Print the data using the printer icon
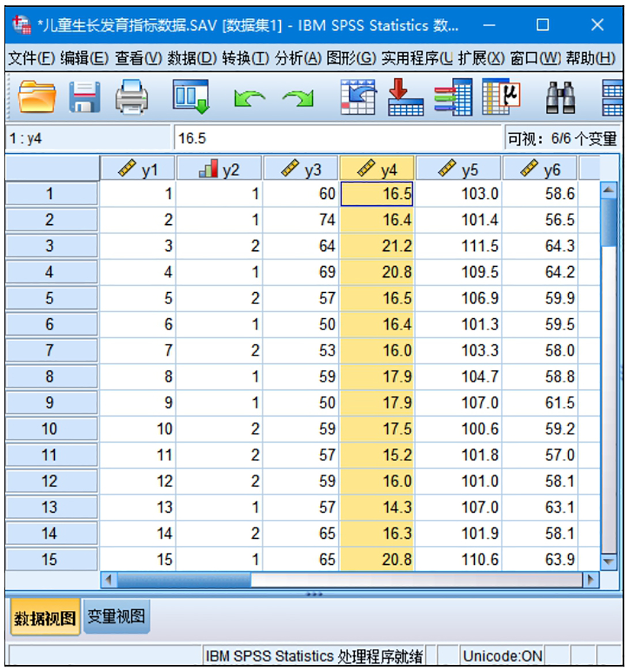This screenshot has width=634, height=672. [x=131, y=96]
